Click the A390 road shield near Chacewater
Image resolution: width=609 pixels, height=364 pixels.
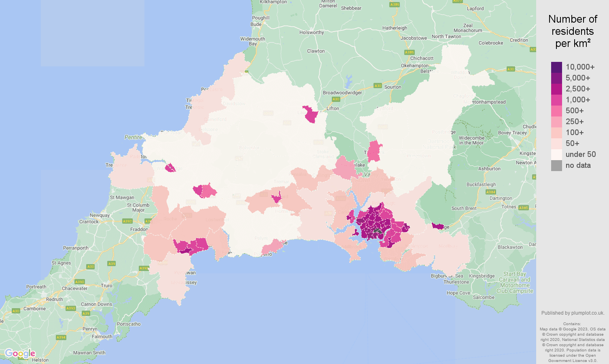[80, 282]
